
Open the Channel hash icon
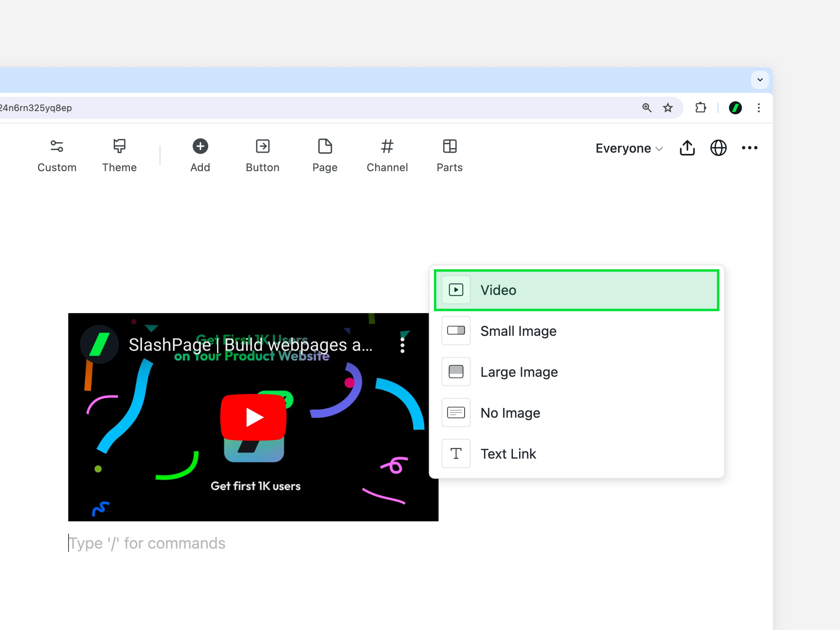pyautogui.click(x=387, y=146)
